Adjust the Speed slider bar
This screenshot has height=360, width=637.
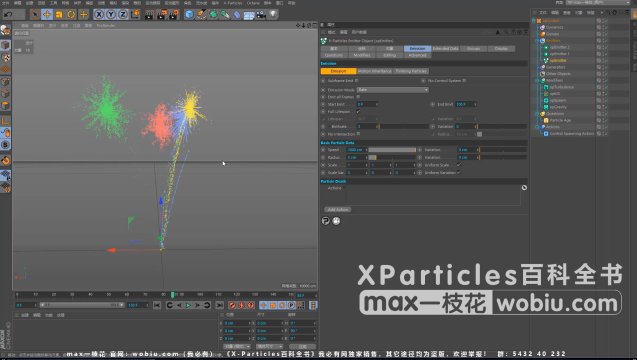tap(392, 150)
